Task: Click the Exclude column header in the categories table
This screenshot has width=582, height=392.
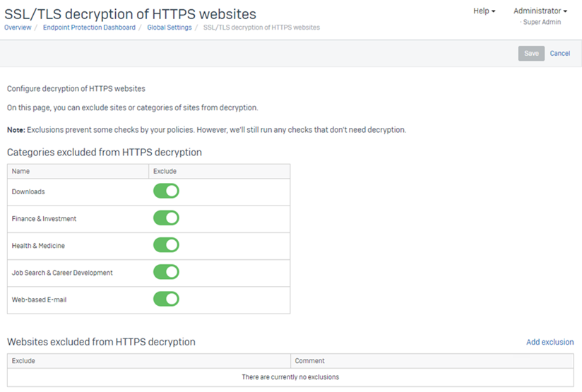Action: coord(165,171)
